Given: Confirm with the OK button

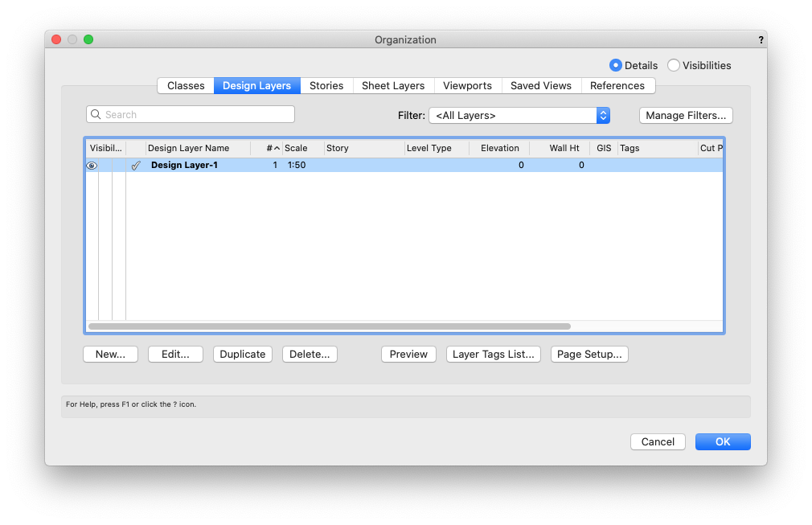Looking at the screenshot, I should 723,441.
